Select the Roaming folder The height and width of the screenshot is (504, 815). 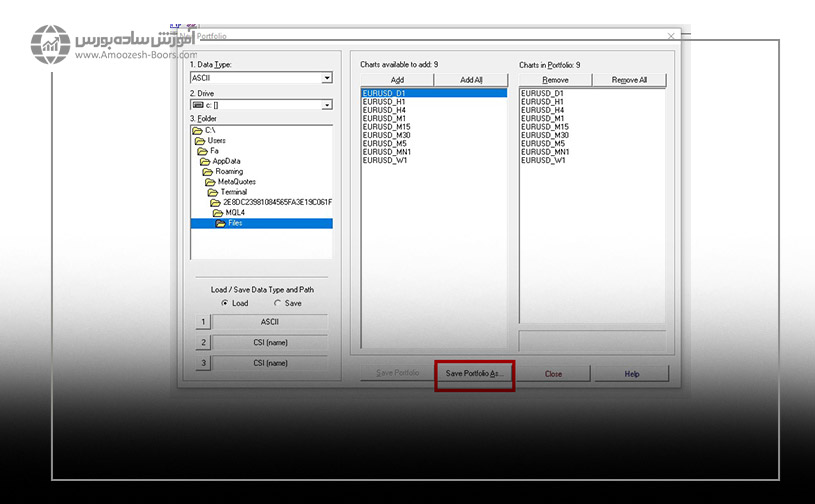[228, 171]
